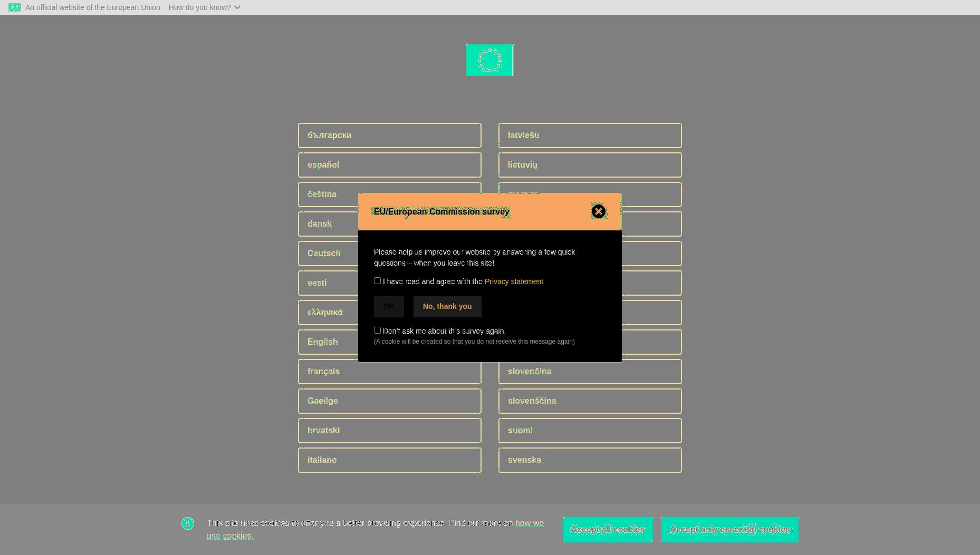This screenshot has height=555, width=980.
Task: Click the cookie banner info icon
Action: click(x=188, y=523)
